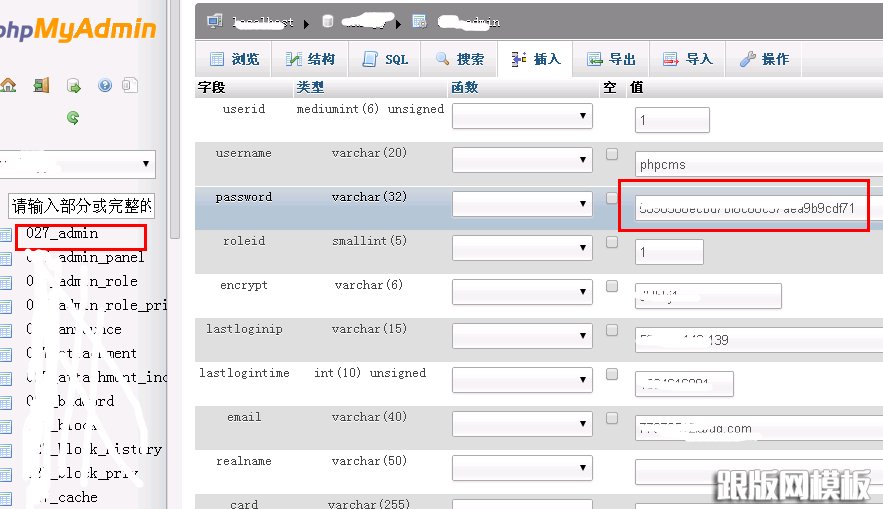Click the table icon beside 027_admin
This screenshot has height=509, width=883.
(6, 234)
